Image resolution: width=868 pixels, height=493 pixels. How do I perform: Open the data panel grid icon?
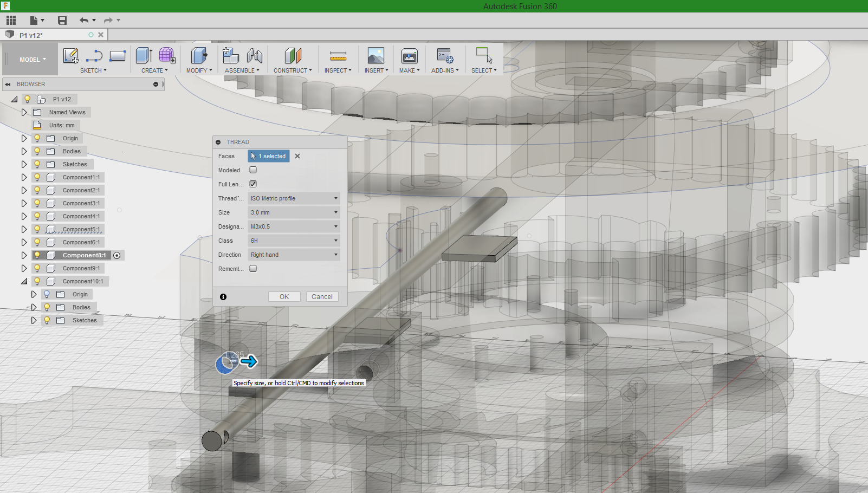[11, 21]
